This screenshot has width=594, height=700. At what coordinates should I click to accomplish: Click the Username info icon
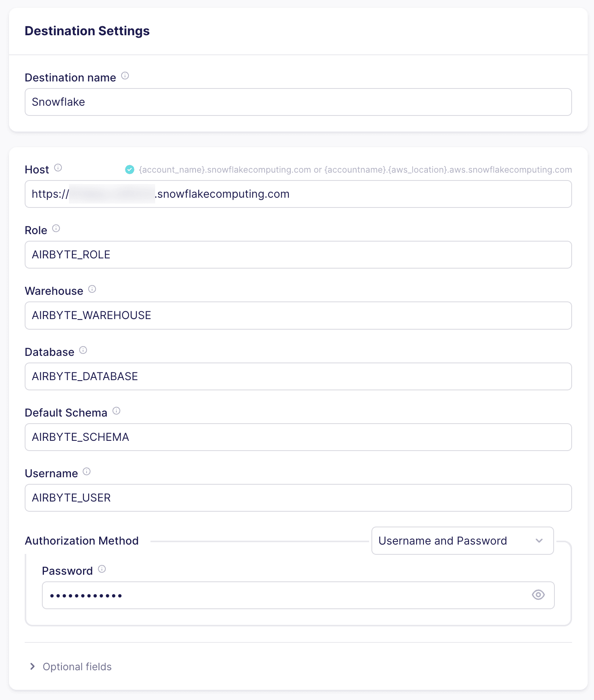[87, 471]
